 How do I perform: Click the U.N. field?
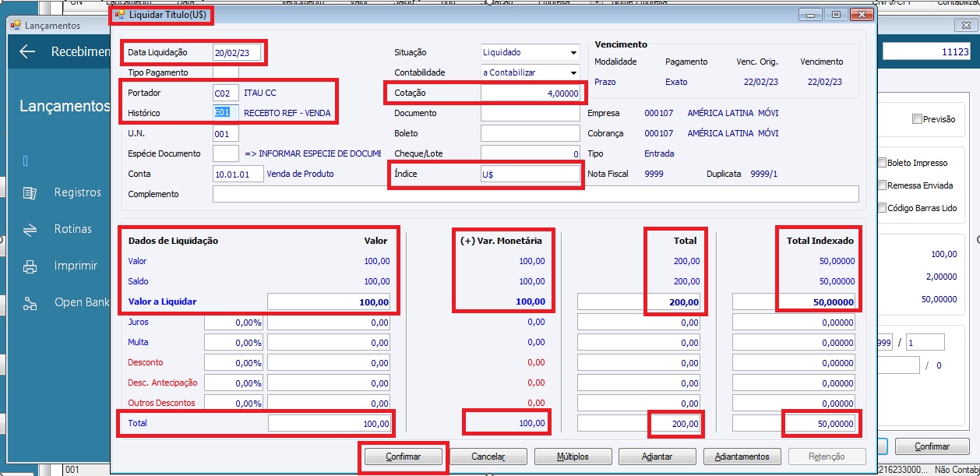[226, 133]
